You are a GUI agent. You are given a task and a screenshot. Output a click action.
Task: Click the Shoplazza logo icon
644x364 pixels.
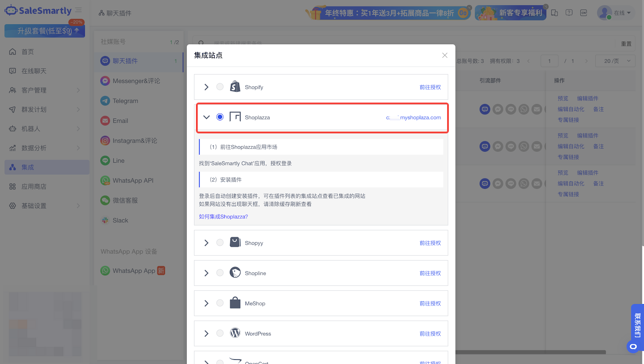235,117
